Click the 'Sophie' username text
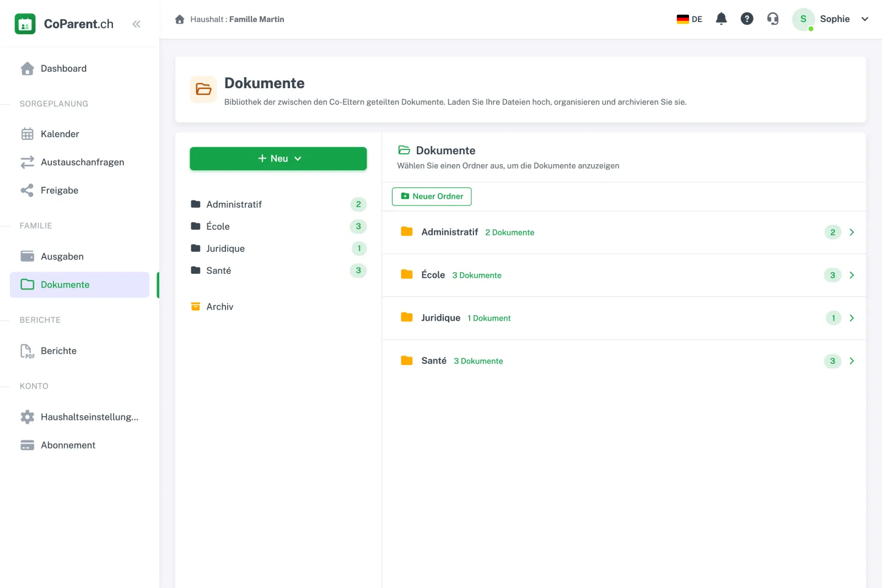 (835, 19)
